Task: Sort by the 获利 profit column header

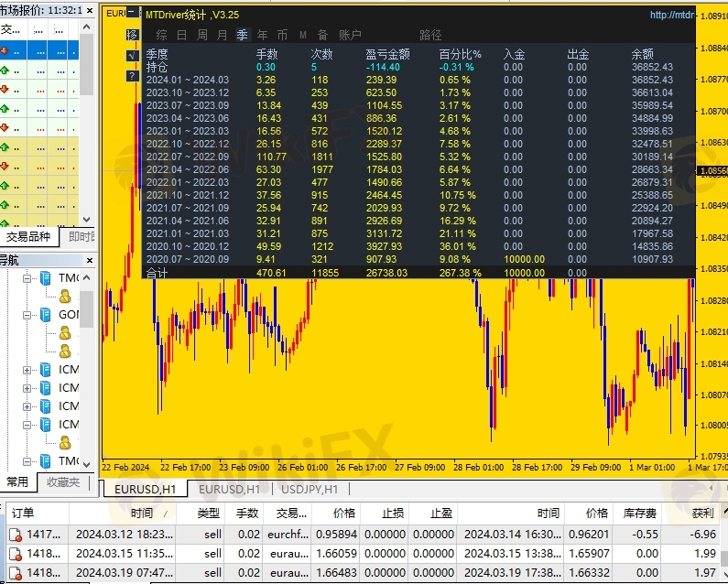Action: coord(689,513)
